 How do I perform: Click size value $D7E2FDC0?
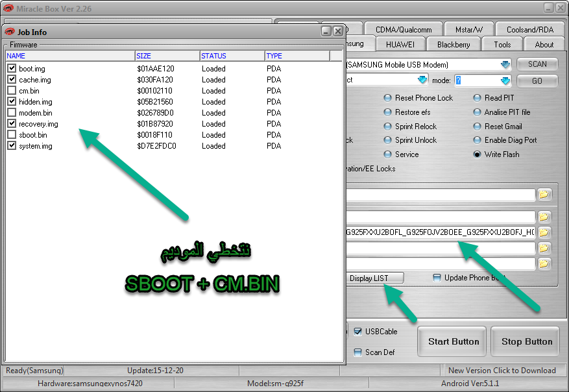pyautogui.click(x=156, y=146)
